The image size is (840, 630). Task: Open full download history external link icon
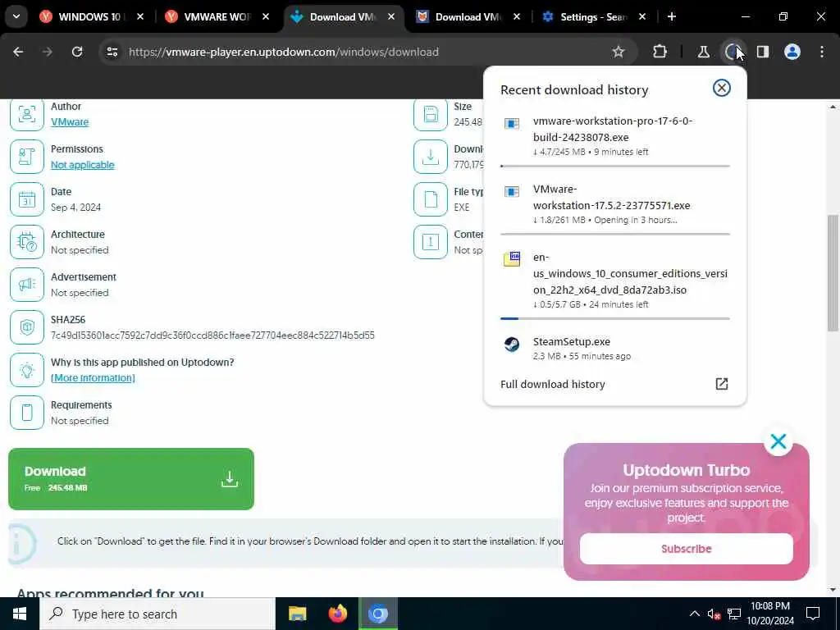pyautogui.click(x=722, y=384)
